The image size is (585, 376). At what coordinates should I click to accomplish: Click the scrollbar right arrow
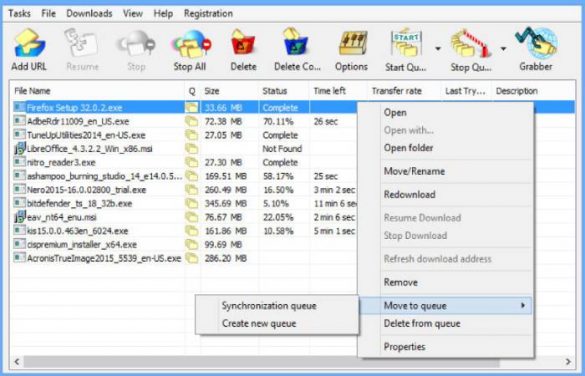pyautogui.click(x=568, y=361)
